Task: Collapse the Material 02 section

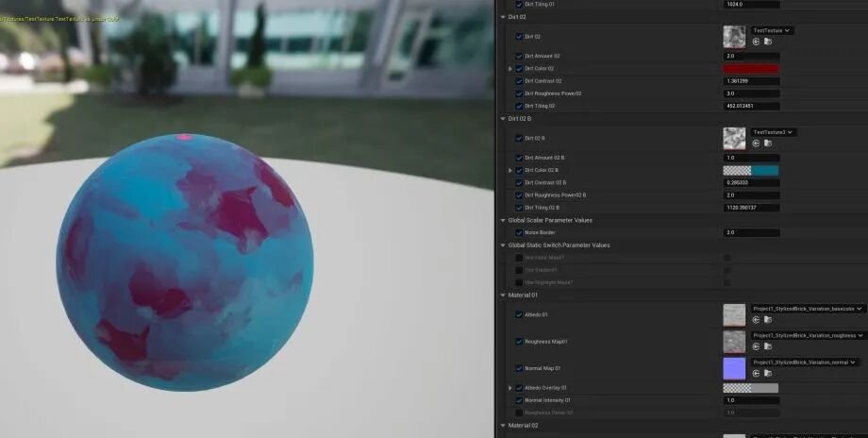Action: (x=503, y=426)
